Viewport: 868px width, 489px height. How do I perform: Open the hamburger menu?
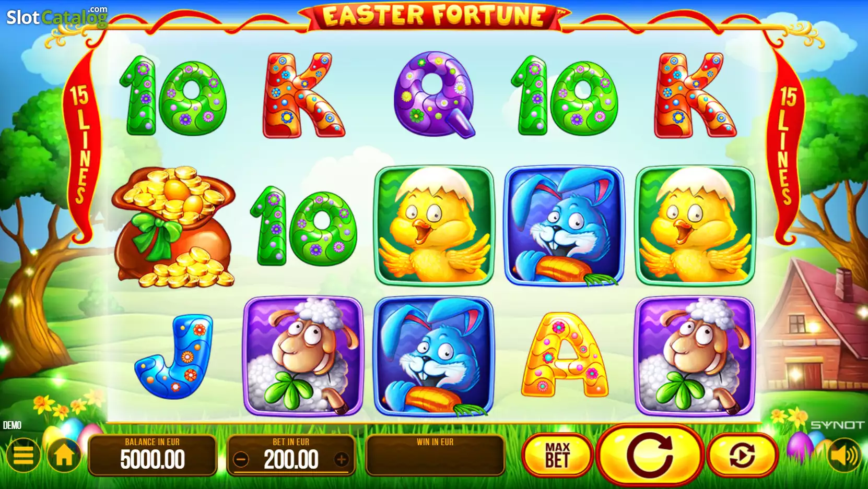23,455
